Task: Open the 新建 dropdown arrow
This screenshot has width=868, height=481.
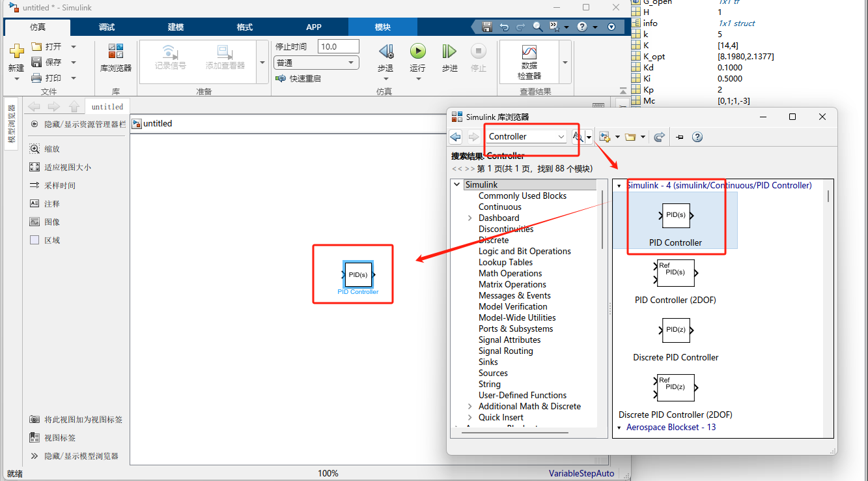Action: (16, 79)
